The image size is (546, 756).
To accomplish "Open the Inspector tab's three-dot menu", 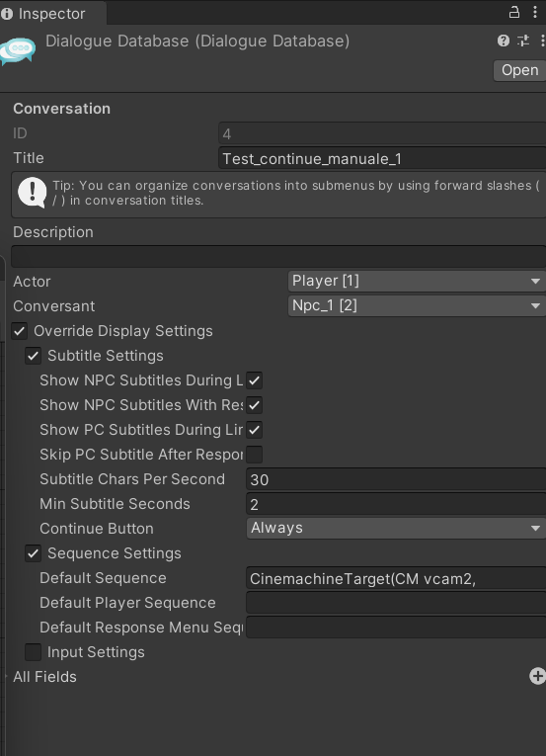I will pos(535,12).
